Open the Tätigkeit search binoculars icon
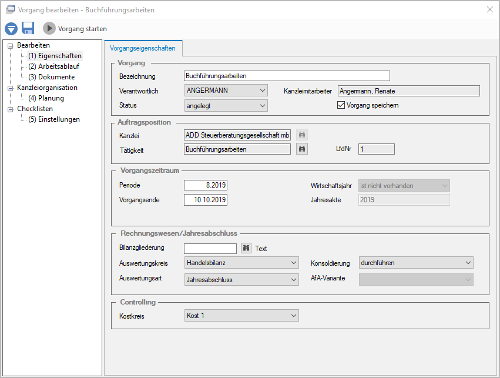Screen dimensions: 500x378 tap(302, 149)
